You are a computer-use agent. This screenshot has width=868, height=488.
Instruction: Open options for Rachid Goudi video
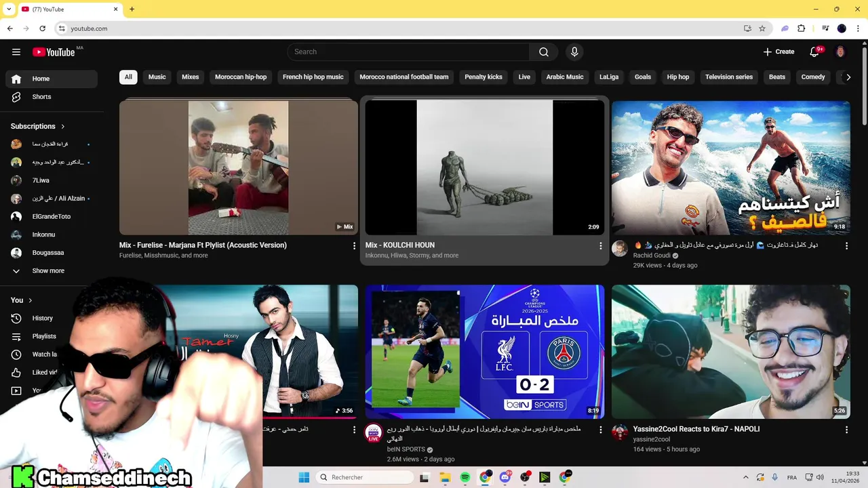[846, 246]
